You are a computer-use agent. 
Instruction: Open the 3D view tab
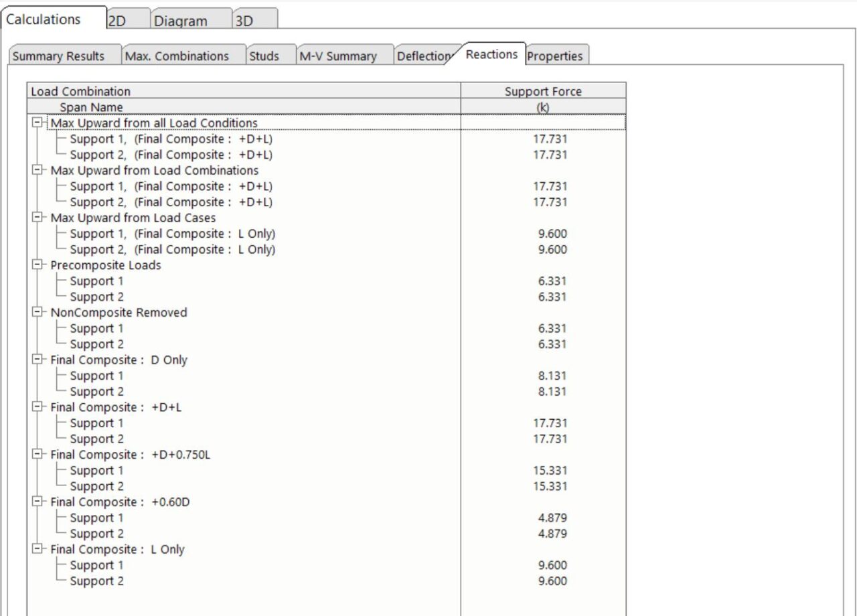244,21
